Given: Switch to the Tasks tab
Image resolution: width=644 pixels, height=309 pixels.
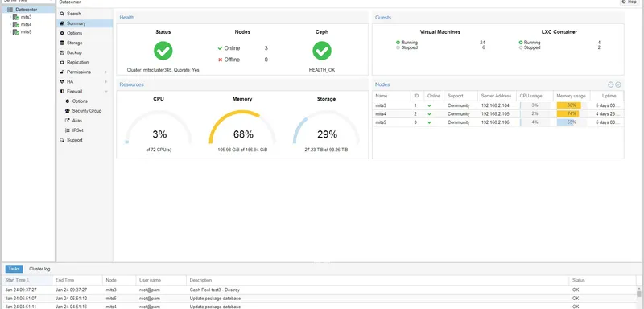Looking at the screenshot, I should coord(14,269).
